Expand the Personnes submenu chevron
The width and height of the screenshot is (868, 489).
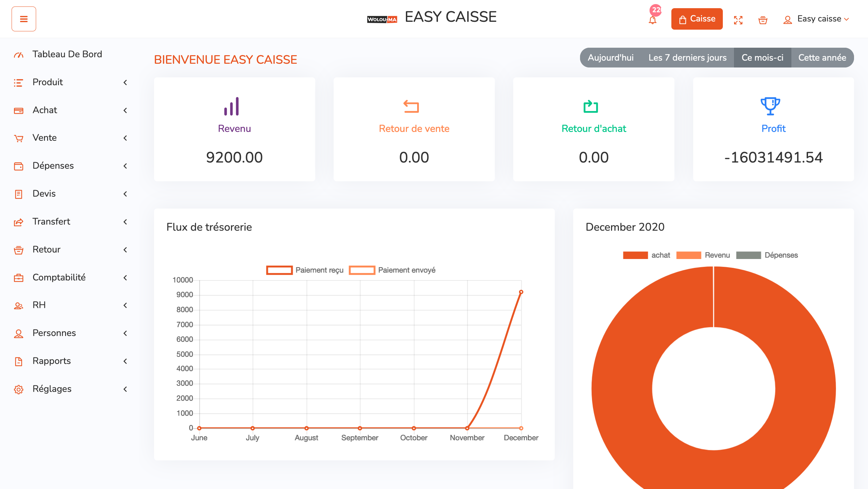125,333
